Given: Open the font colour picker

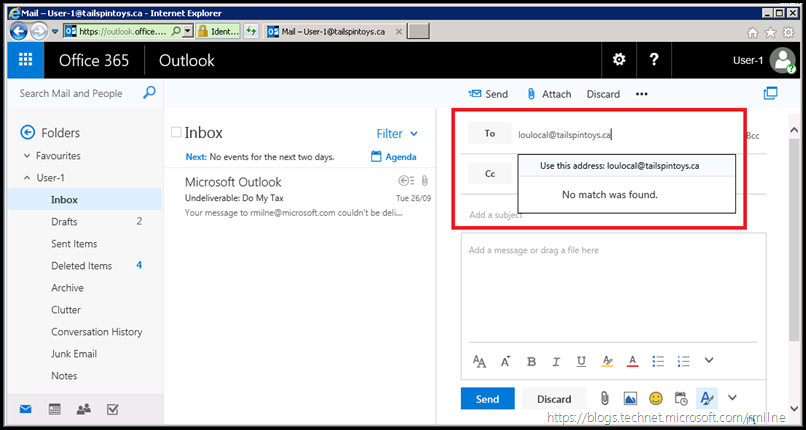Looking at the screenshot, I should click(632, 361).
